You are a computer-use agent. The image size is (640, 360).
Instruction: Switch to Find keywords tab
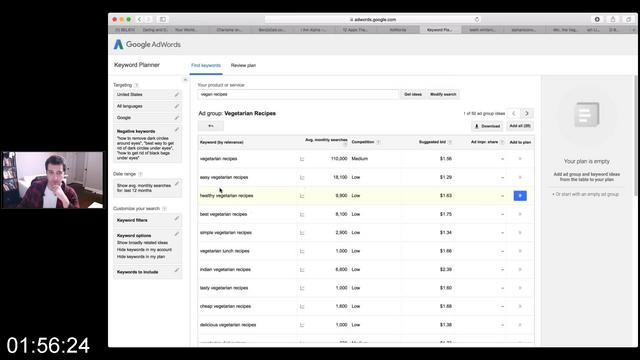206,65
